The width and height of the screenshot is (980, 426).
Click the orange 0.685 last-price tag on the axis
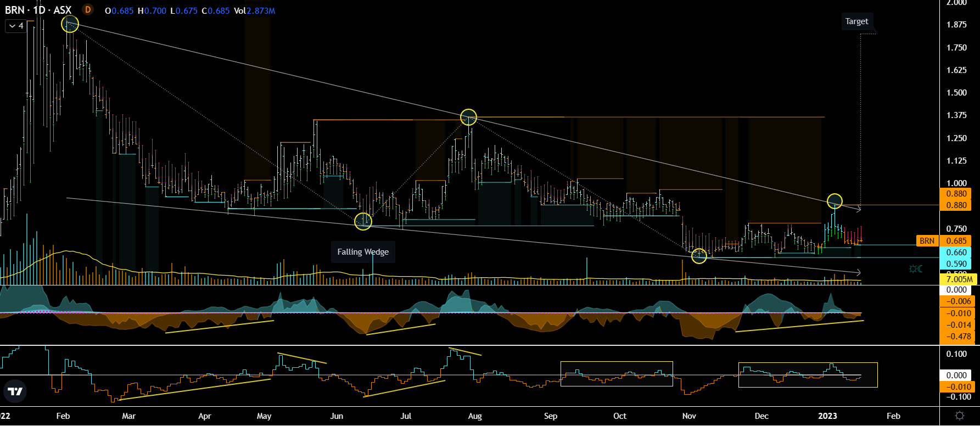pos(956,241)
